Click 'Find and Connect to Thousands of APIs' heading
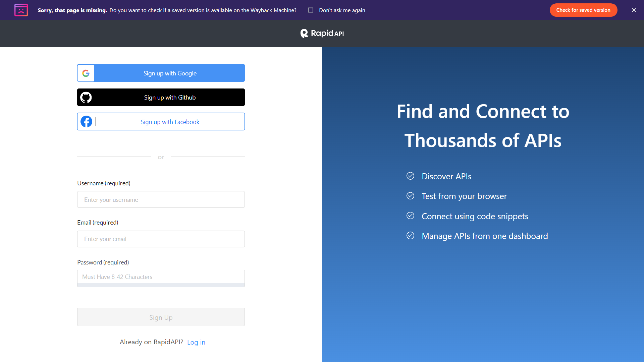The image size is (644, 362). click(483, 126)
